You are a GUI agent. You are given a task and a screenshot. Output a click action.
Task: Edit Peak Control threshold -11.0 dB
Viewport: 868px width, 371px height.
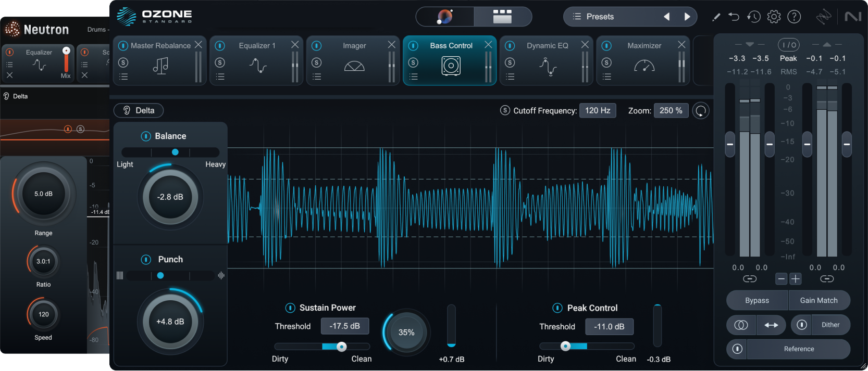[x=609, y=327]
